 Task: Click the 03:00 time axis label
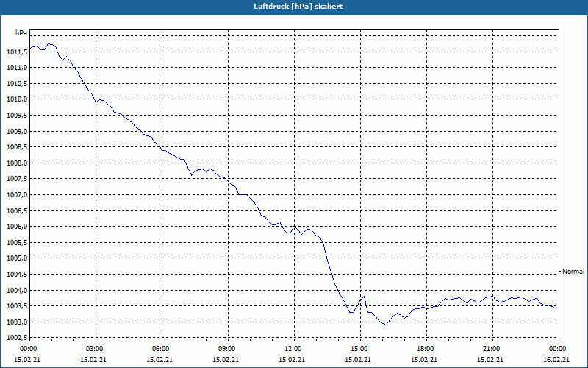[x=94, y=349]
